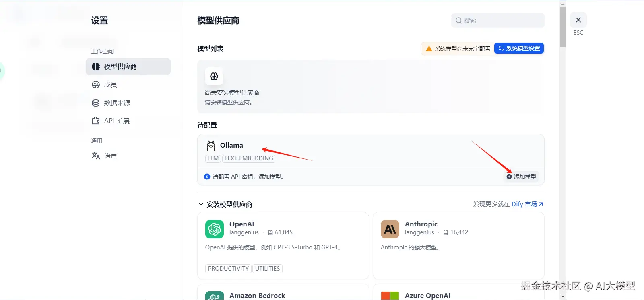Open 系统模型设置 system model settings
Screen dimensions: 644x300
(x=519, y=48)
